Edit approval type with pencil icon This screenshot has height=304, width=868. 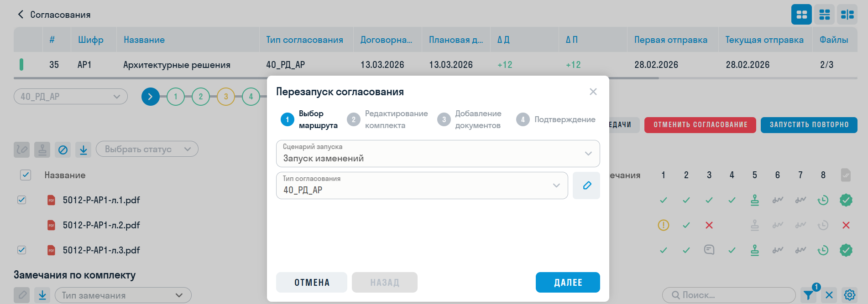(586, 185)
